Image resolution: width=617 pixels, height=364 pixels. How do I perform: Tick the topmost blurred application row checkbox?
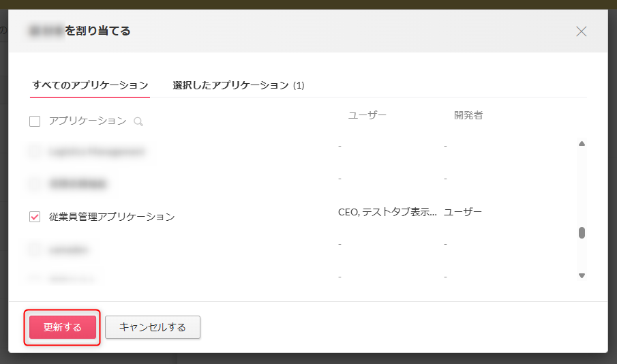coord(35,151)
